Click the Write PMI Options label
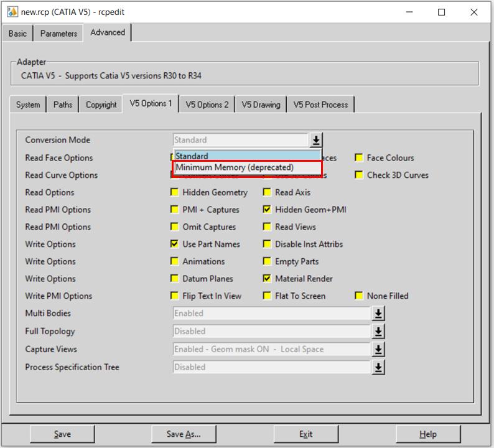The image size is (494, 448). [x=58, y=296]
